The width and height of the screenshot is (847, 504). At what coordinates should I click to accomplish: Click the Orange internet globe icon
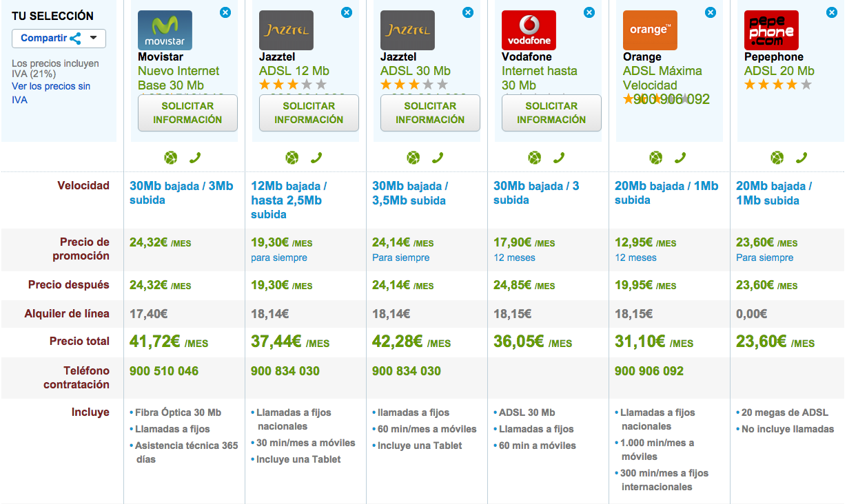pyautogui.click(x=656, y=158)
